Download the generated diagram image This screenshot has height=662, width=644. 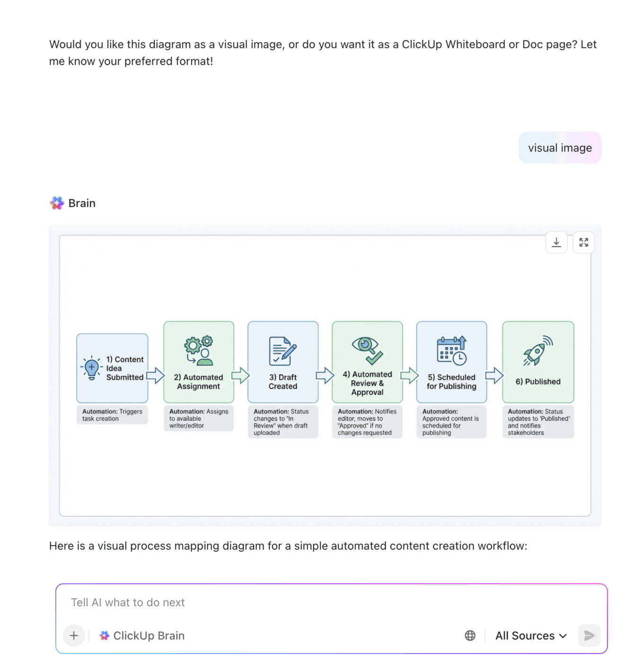point(556,243)
